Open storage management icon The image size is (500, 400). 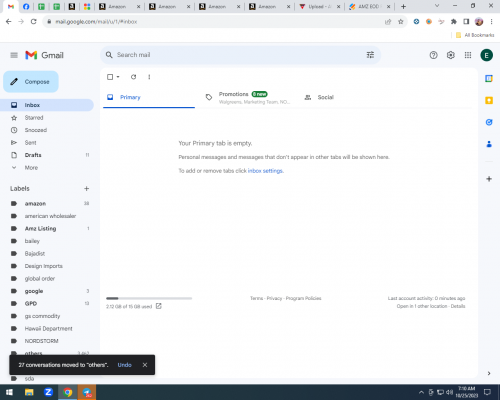click(159, 306)
